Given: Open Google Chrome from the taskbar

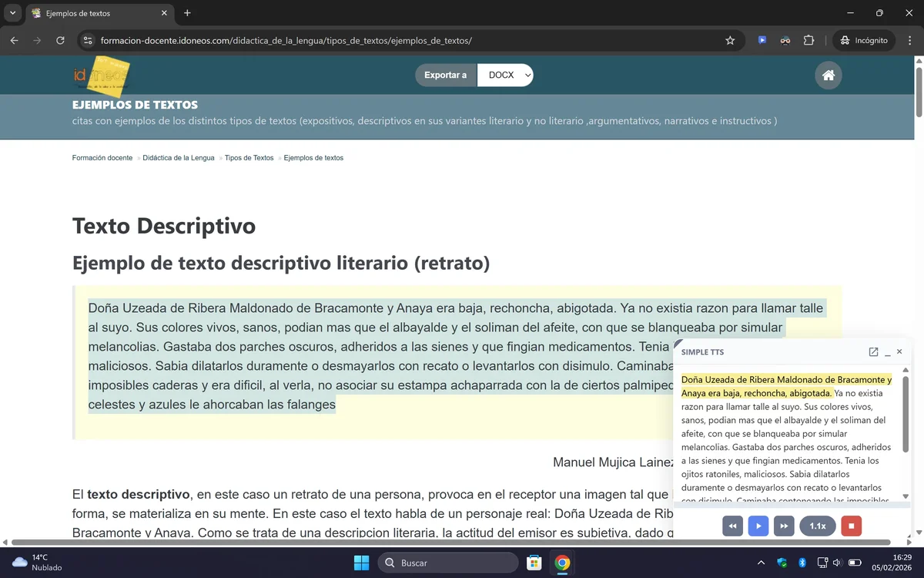Looking at the screenshot, I should pos(561,563).
